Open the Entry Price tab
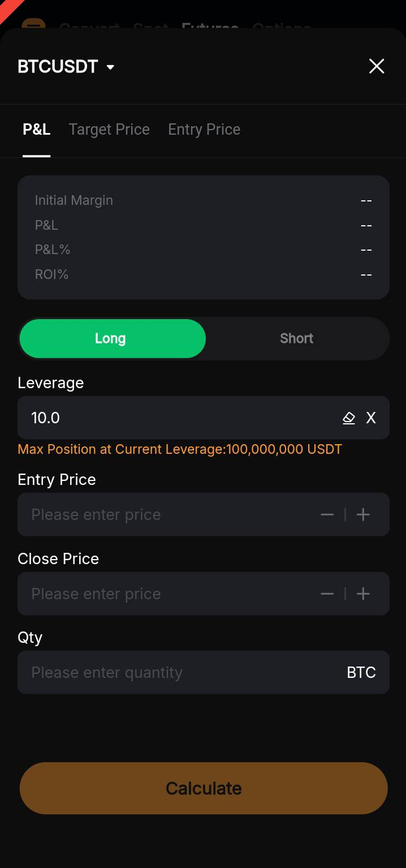This screenshot has height=868, width=406. point(204,130)
